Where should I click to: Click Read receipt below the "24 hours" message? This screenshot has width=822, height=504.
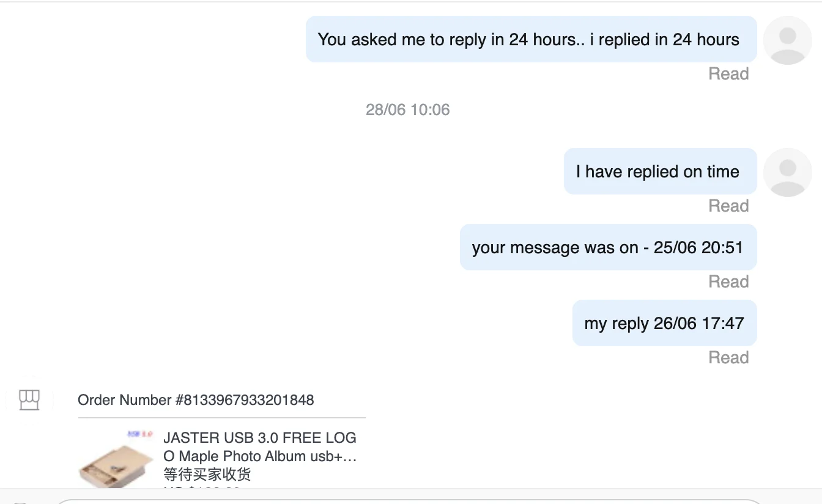coord(728,74)
